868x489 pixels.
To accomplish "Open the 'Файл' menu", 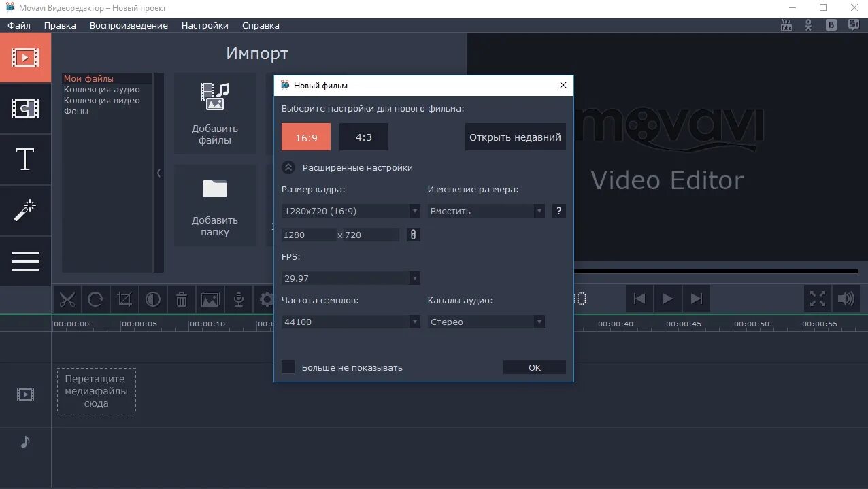I will coord(19,25).
